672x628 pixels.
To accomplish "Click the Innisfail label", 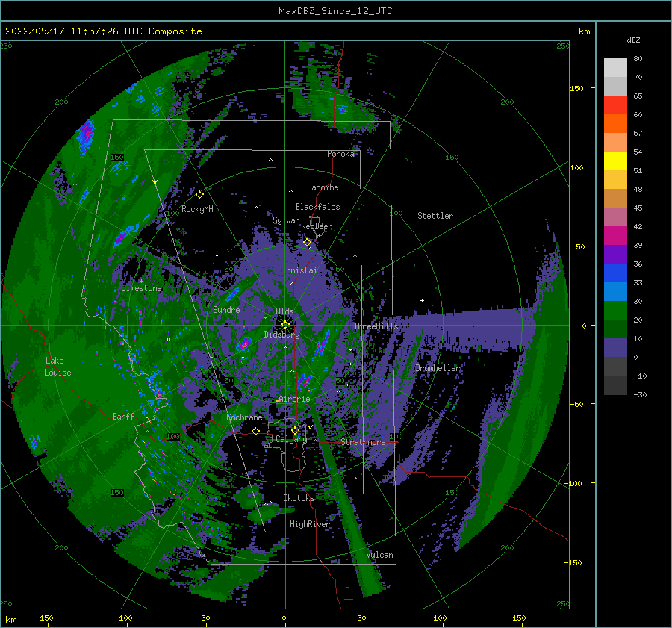I will point(302,270).
